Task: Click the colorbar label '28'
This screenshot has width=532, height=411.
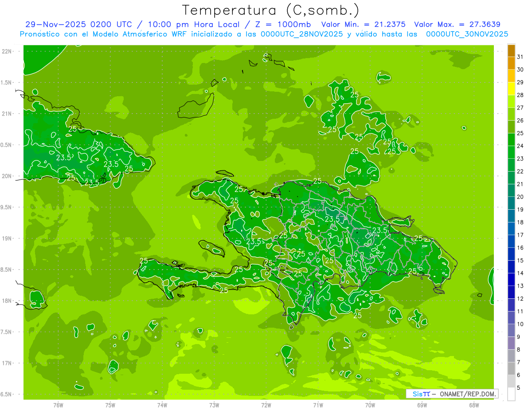Action: 520,95
